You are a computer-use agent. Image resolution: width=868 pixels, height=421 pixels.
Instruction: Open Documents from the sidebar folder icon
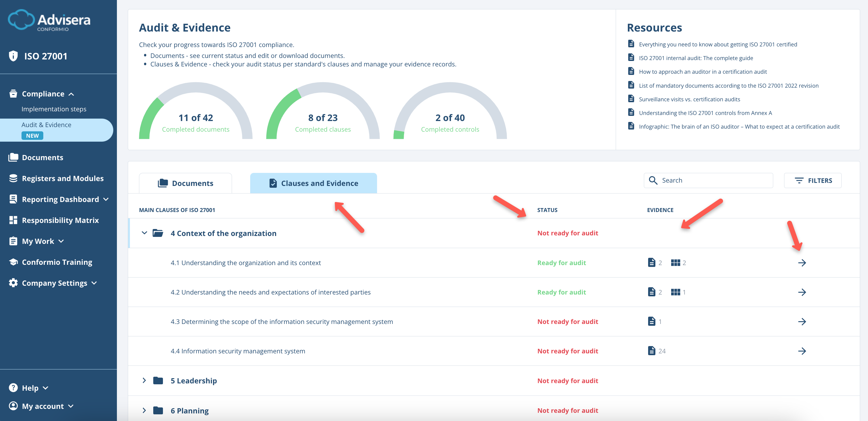coord(13,157)
